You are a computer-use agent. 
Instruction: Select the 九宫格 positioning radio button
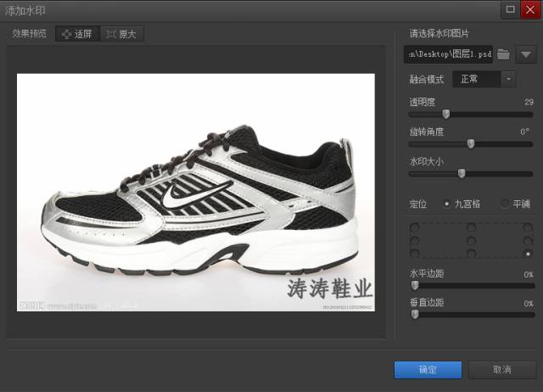pyautogui.click(x=447, y=204)
